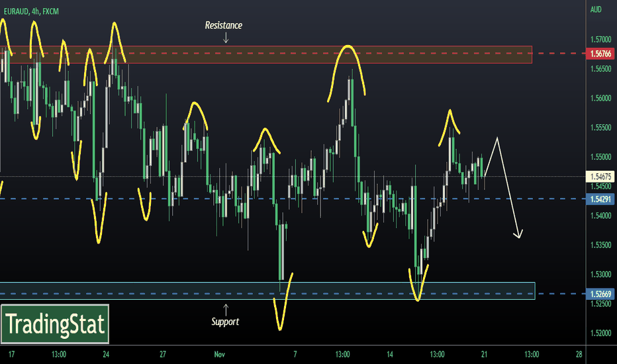Click the blue 1.52669 support price label
Screen dimensions: 617x364
click(600, 294)
